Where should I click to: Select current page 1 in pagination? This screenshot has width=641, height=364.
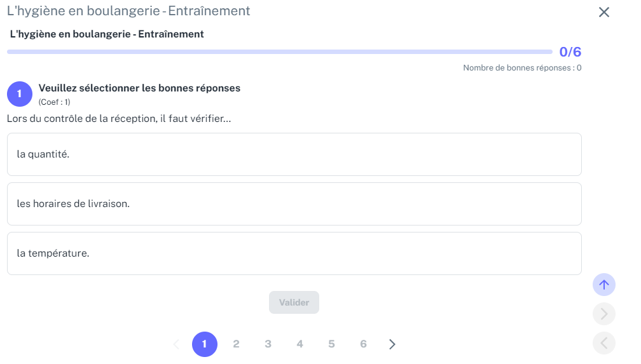coord(205,344)
